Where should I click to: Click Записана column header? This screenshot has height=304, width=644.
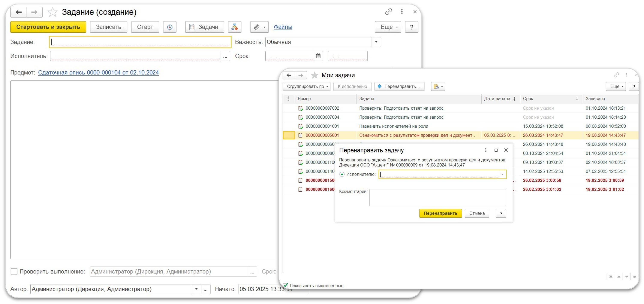[611, 99]
